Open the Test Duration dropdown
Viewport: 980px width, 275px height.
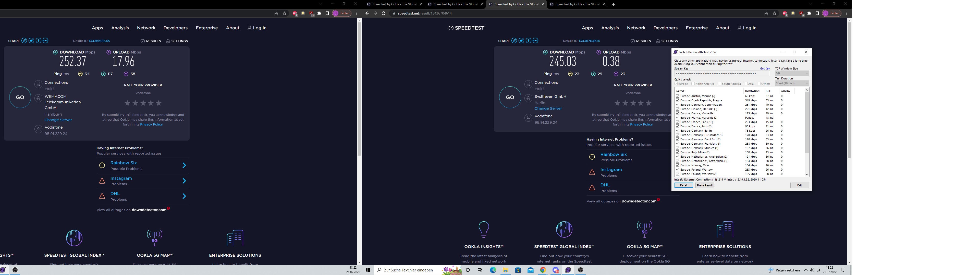[x=792, y=83]
